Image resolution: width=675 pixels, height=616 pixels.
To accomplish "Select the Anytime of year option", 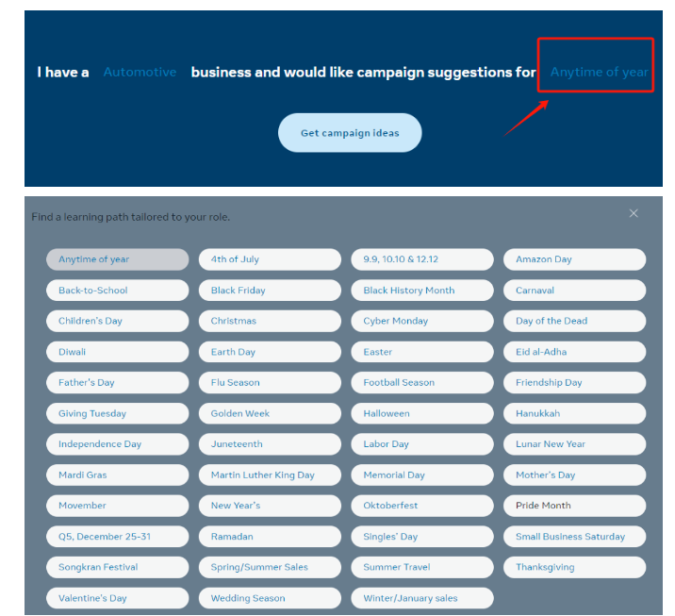I will coord(117,259).
